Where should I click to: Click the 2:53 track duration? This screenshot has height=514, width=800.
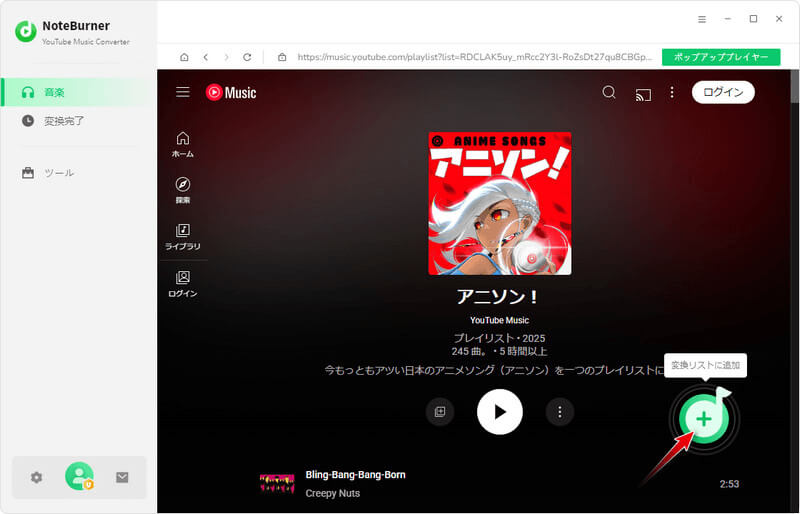pyautogui.click(x=729, y=484)
